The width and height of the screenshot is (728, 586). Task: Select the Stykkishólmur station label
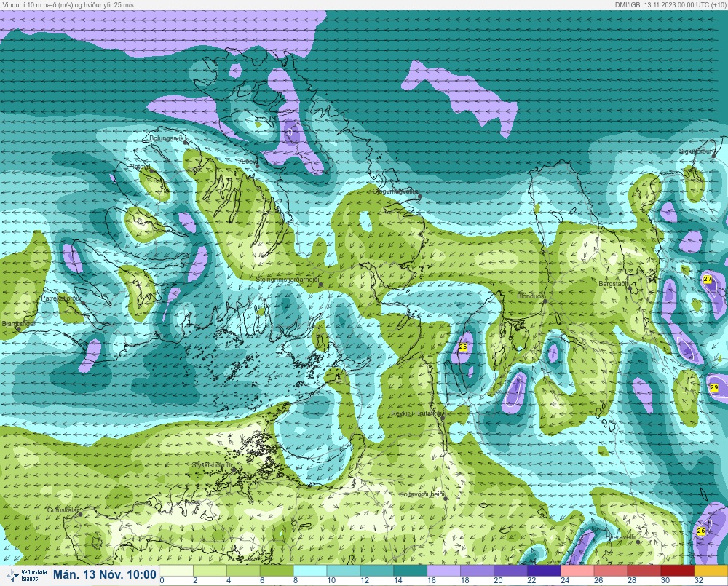(x=212, y=465)
